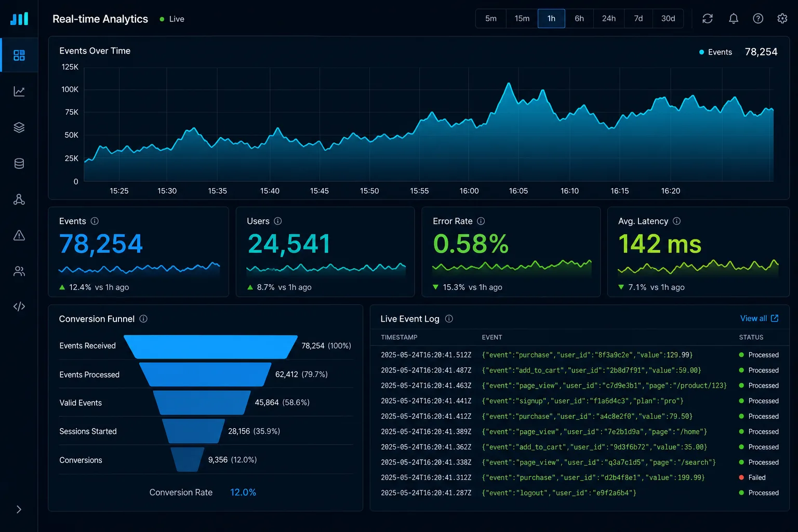Viewport: 798px width, 532px height.
Task: Open the database cylinder sidebar icon
Action: click(x=19, y=164)
